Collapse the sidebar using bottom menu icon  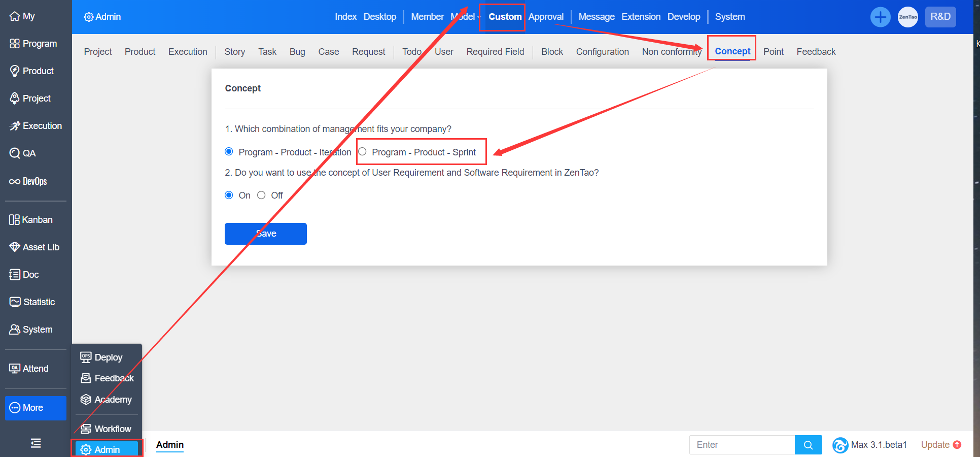tap(36, 443)
